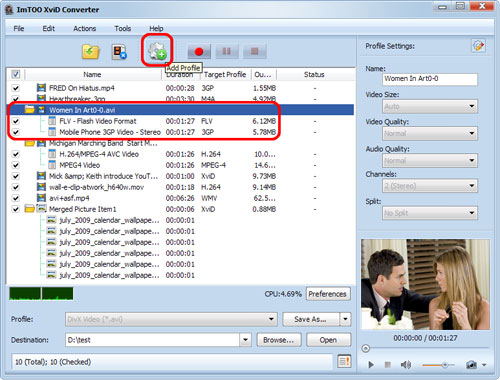Viewport: 500px width, 380px height.
Task: Uncheck the FLV - Flash Video Format checkbox
Action: 16,121
